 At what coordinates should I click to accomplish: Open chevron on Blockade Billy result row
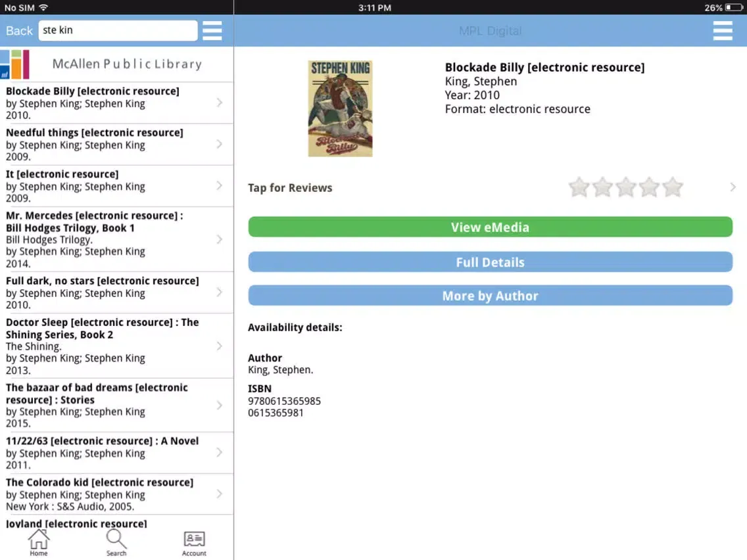tap(219, 103)
